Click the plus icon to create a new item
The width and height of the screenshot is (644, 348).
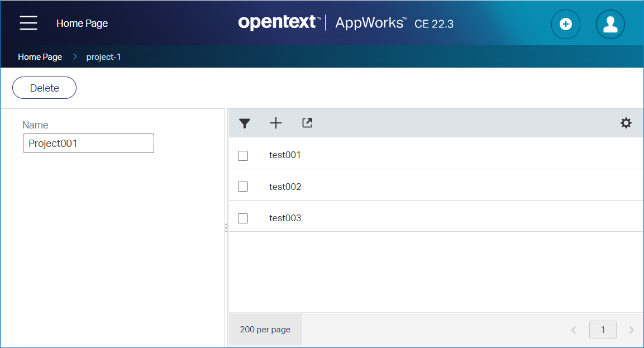[276, 123]
